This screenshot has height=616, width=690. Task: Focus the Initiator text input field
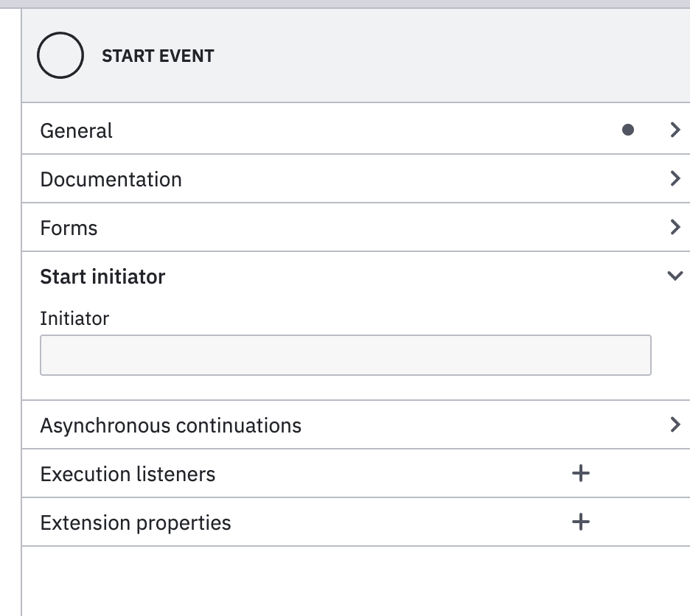click(x=345, y=355)
